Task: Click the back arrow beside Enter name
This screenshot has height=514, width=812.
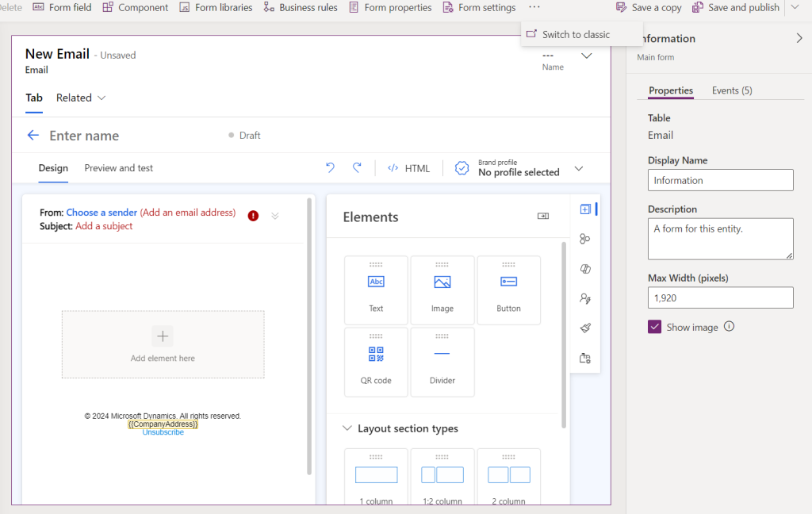Action: tap(33, 135)
